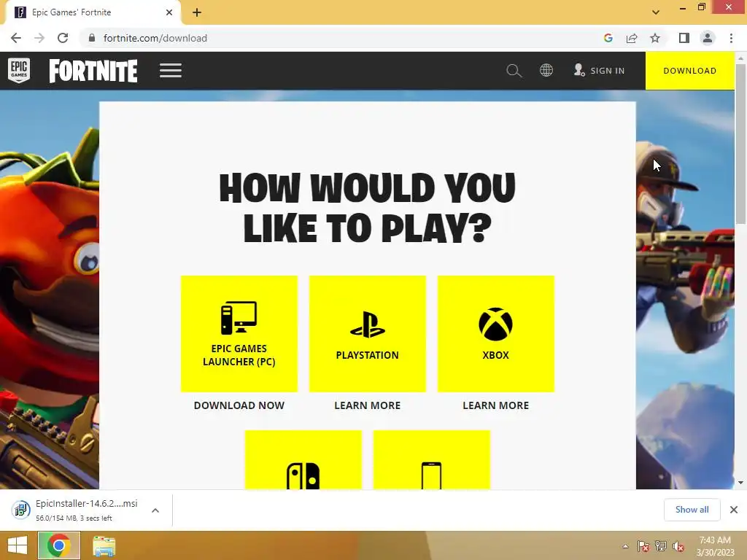Click Learn More under PlayStation
This screenshot has height=560, width=747.
[368, 405]
